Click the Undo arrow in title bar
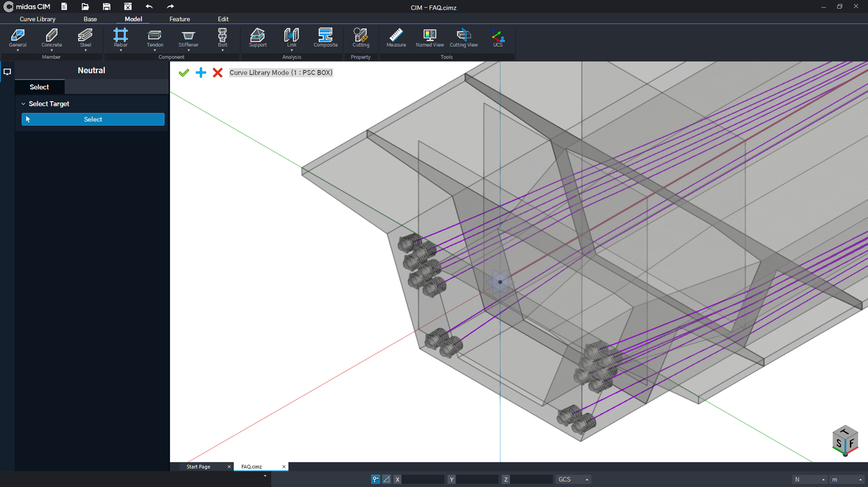This screenshot has height=487, width=868. (149, 7)
